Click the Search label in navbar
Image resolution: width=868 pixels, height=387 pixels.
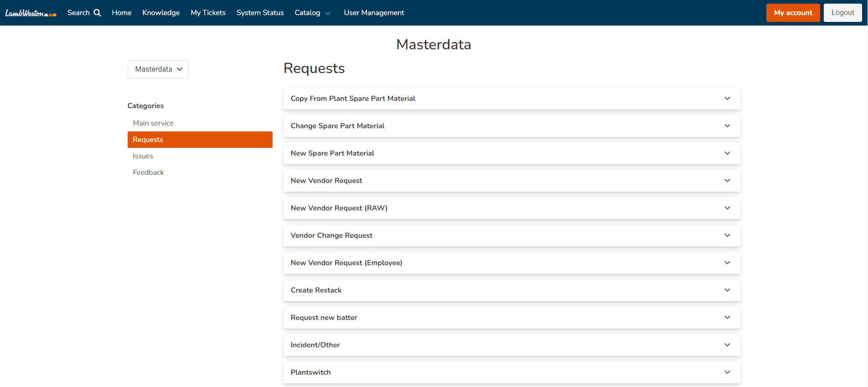[x=78, y=13]
